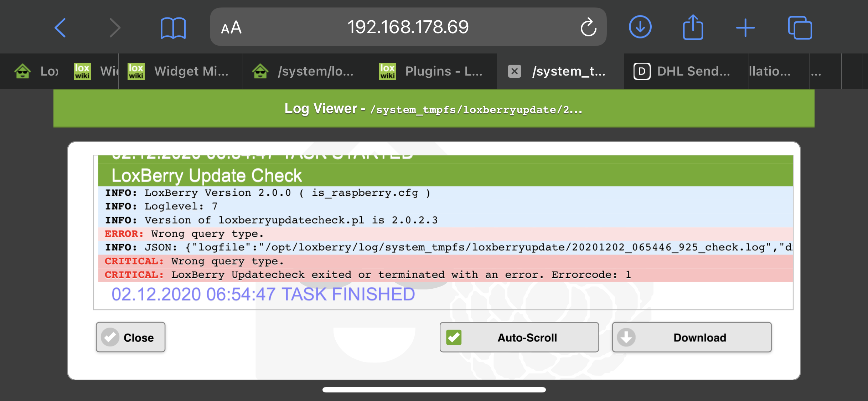Open a new tab with plus icon

point(745,27)
